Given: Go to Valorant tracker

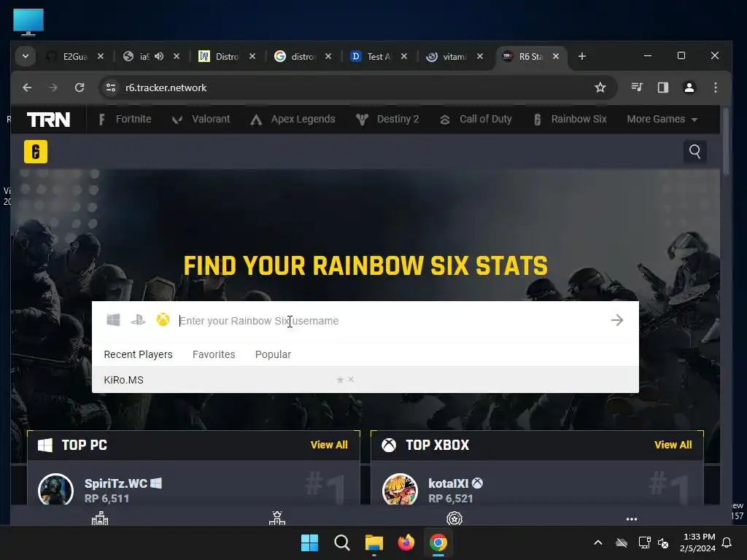Looking at the screenshot, I should click(201, 119).
